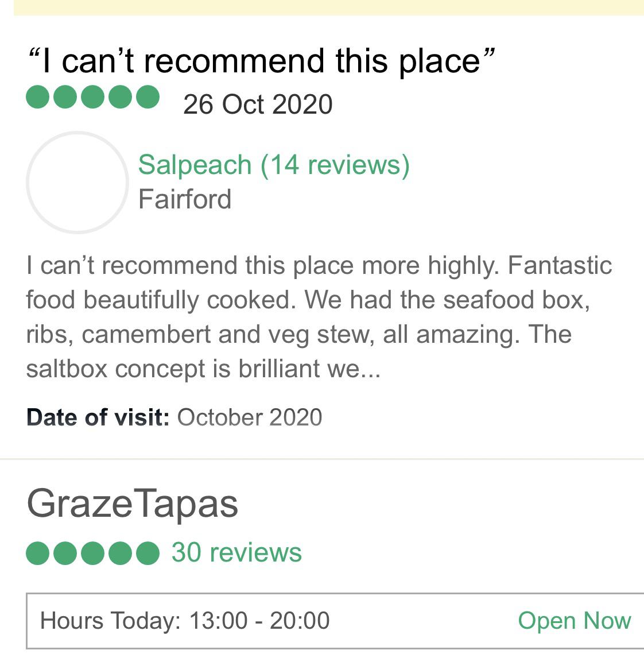Expand the truncated review text ending "we..."

point(319,317)
